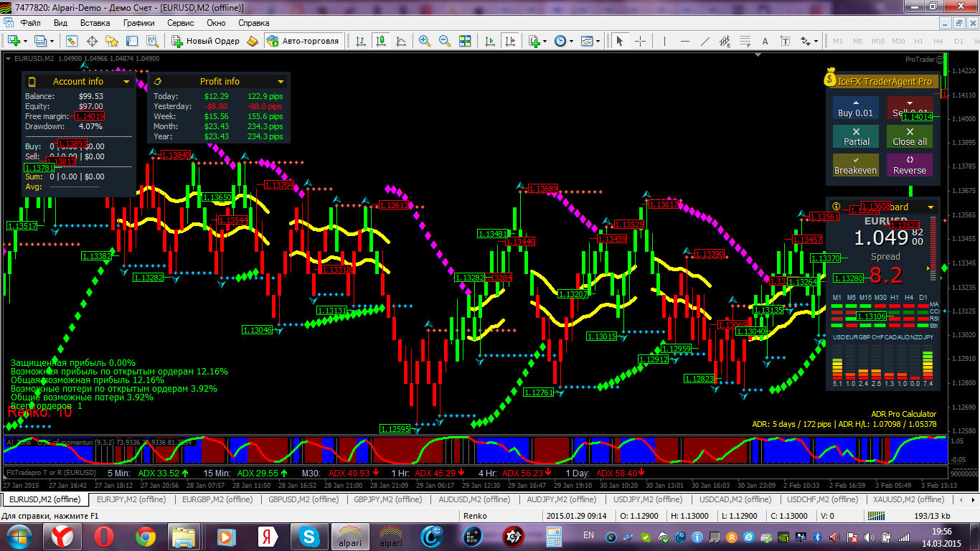Screen dimensions: 980x551
Task: Open the Templates icon
Action: coord(587,41)
